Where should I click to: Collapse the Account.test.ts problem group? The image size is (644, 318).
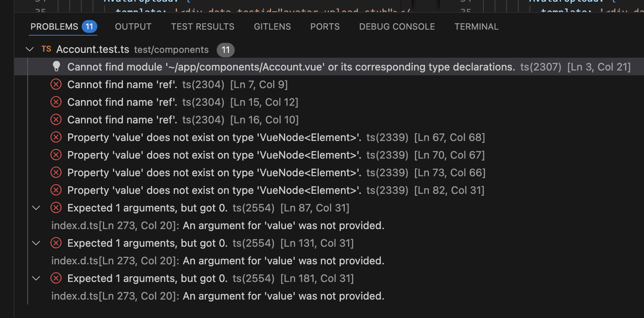(30, 49)
